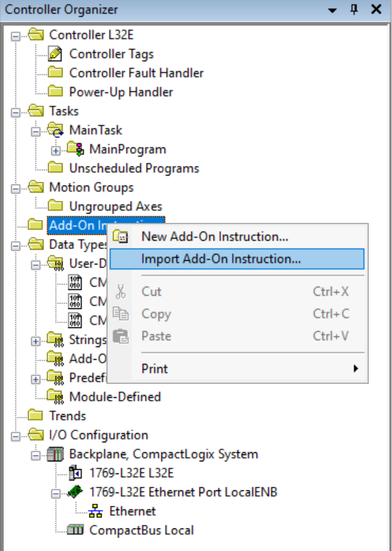Collapse the I/O Configuration node
Image resolution: width=392 pixels, height=551 pixels.
[x=16, y=437]
